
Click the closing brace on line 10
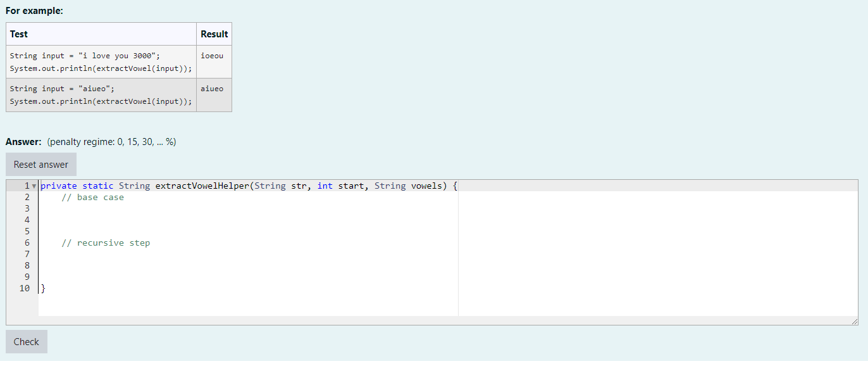coord(42,288)
